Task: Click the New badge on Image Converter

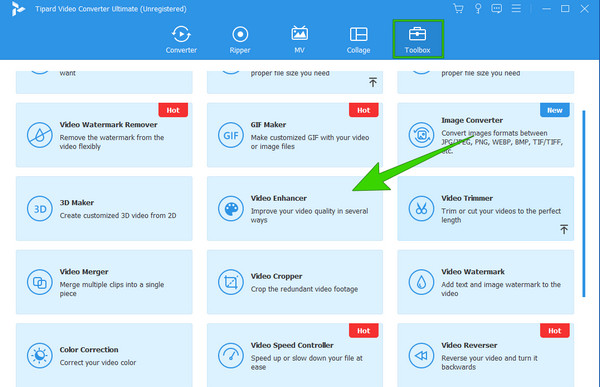Action: click(554, 110)
